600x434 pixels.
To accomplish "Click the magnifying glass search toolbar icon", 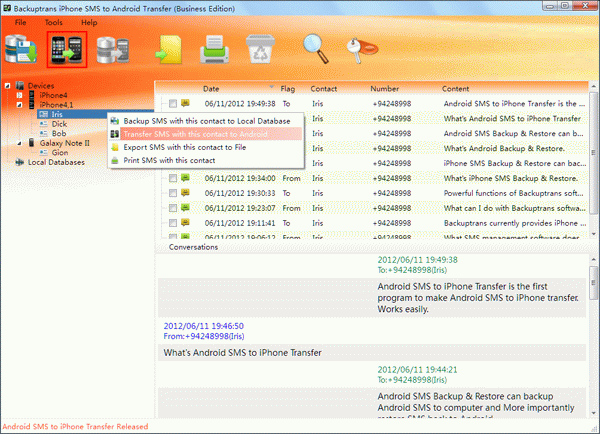I will click(316, 49).
